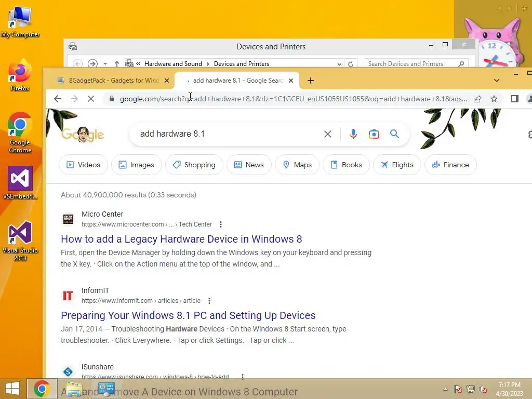Open My Computer desktop shortcut
The height and width of the screenshot is (399, 532).
pyautogui.click(x=20, y=22)
